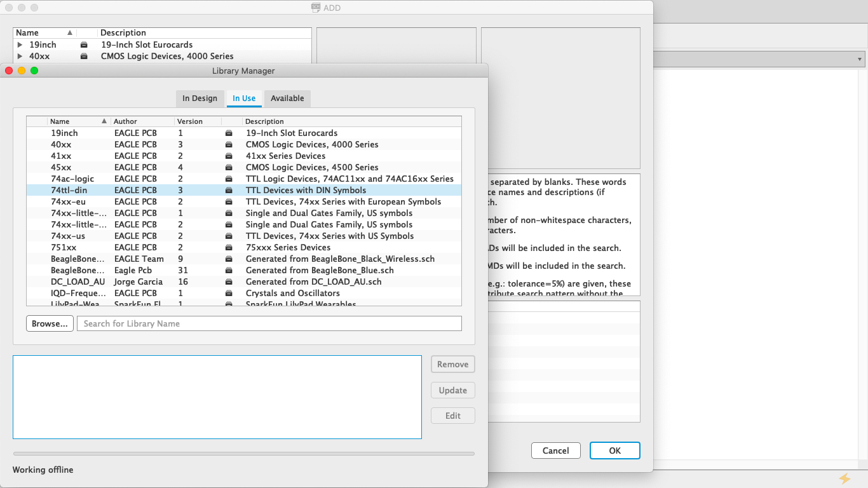Click library icon in 74ttl-din row
Screen dimensions: 868x488
click(229, 191)
